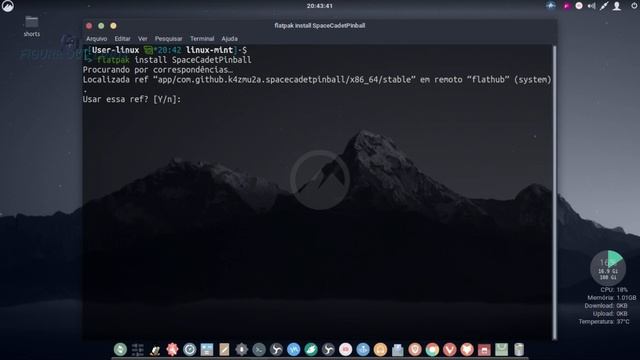Open the Ajuda menu
Image resolution: width=640 pixels, height=360 pixels.
coord(229,39)
